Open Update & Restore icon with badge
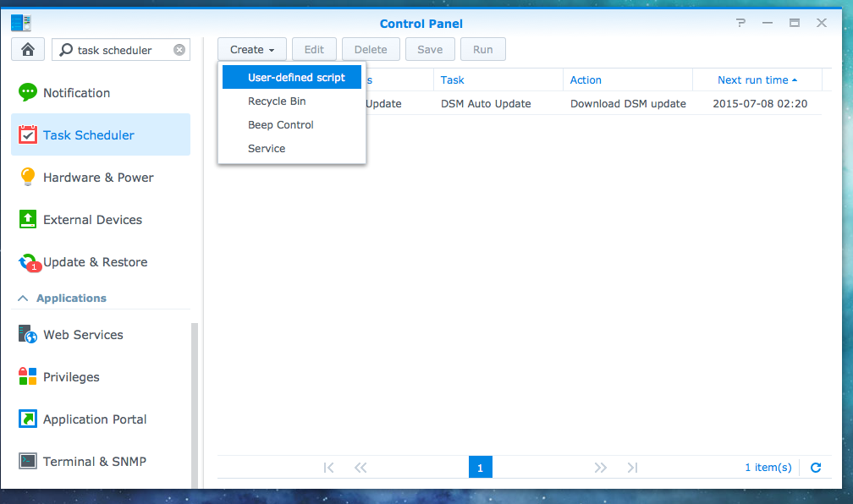Image resolution: width=853 pixels, height=504 pixels. (29, 262)
